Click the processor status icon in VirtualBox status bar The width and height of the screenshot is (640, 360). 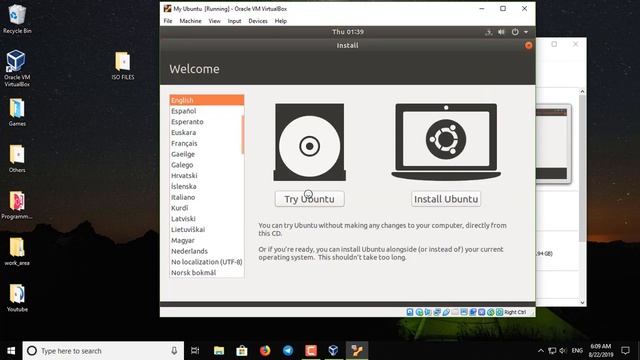point(482,312)
